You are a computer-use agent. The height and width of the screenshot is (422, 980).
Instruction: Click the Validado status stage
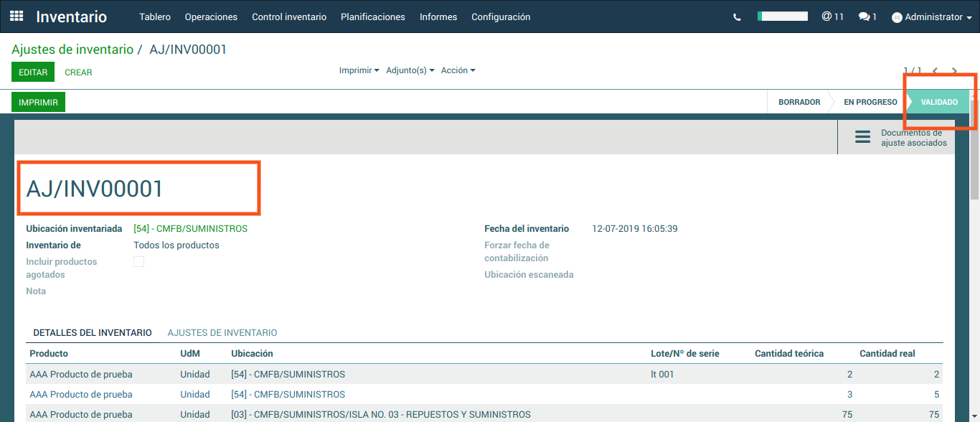click(939, 102)
